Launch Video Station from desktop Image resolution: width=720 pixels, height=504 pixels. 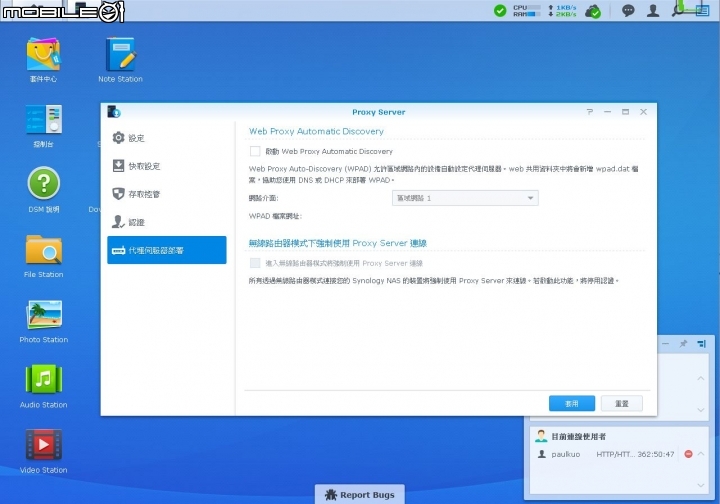pos(43,445)
